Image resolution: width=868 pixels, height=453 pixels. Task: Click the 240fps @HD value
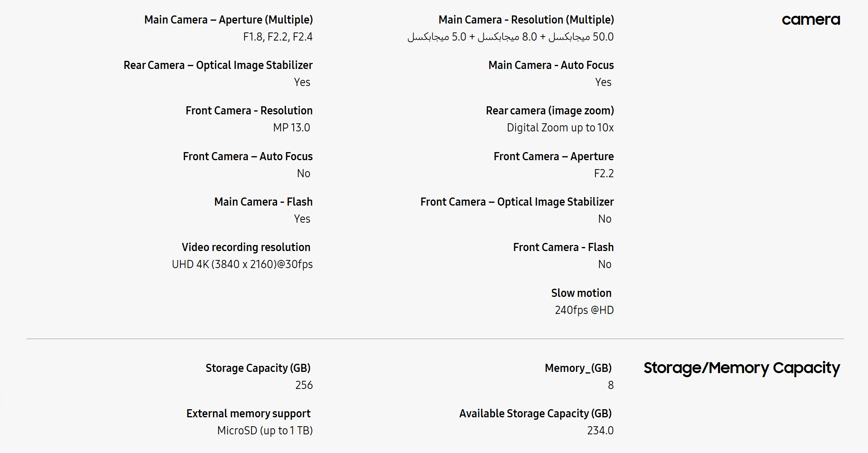584,310
